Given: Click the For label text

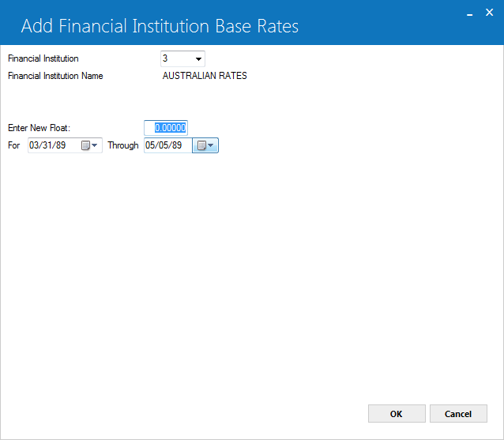Looking at the screenshot, I should point(13,145).
